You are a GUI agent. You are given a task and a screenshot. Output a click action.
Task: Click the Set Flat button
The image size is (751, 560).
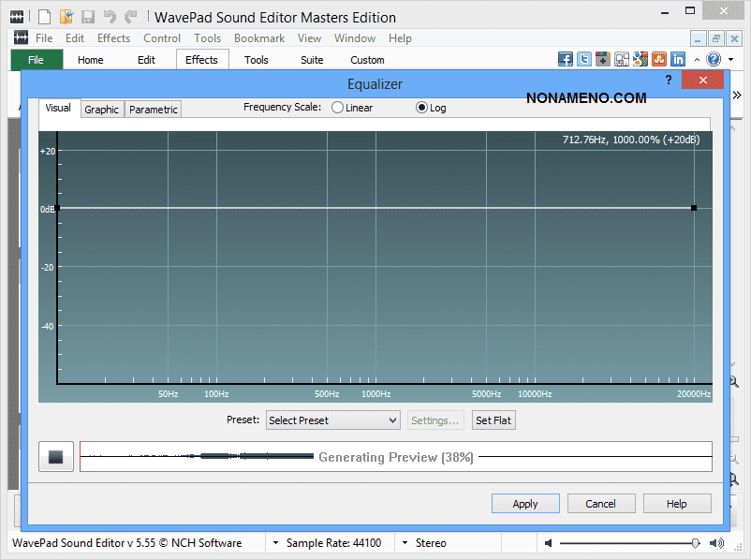(493, 420)
